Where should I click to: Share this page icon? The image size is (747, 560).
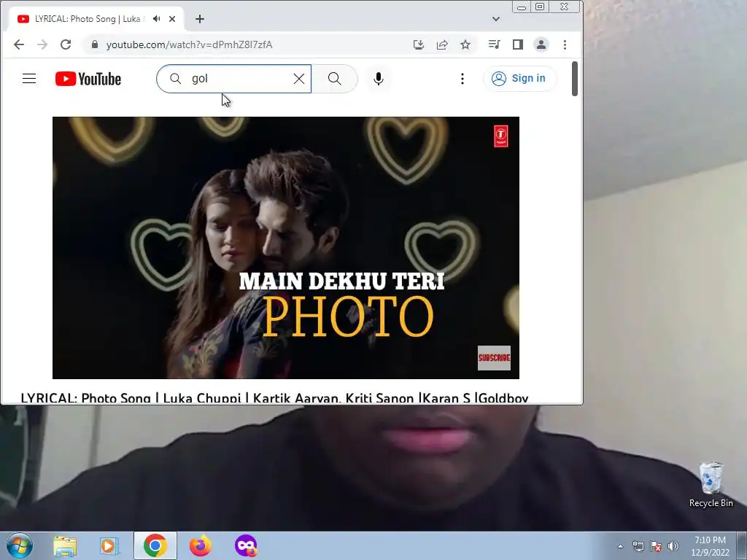coord(441,44)
